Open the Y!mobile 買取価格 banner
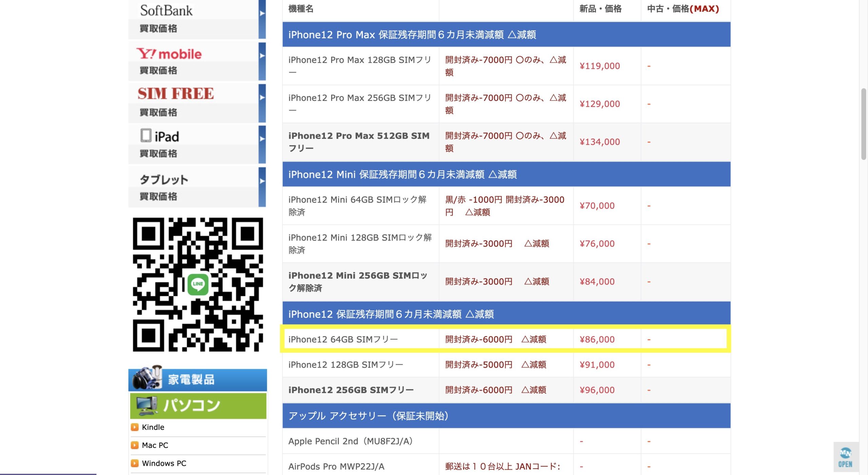The image size is (868, 475). (197, 61)
